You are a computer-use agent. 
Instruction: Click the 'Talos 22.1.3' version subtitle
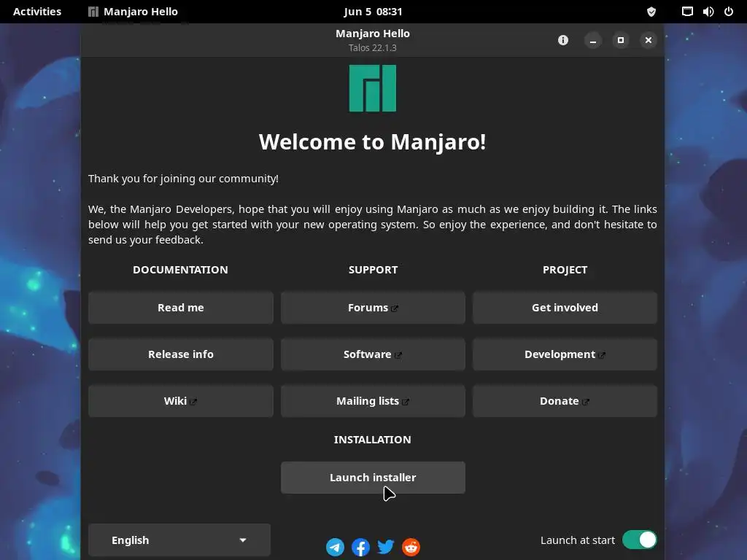pos(373,47)
